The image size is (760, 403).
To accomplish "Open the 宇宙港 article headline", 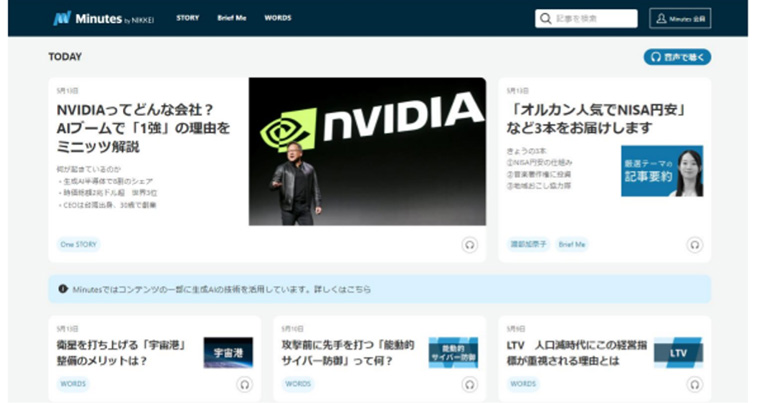I will (x=121, y=353).
